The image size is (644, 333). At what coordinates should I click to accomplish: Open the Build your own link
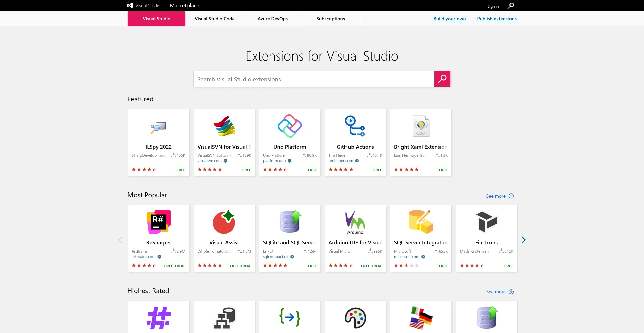(x=449, y=19)
